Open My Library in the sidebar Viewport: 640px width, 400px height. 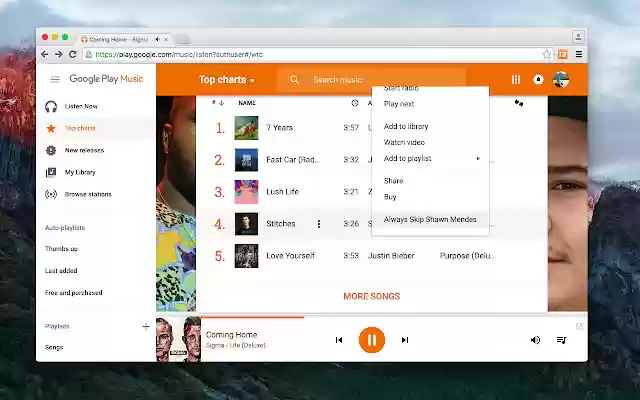(80, 172)
